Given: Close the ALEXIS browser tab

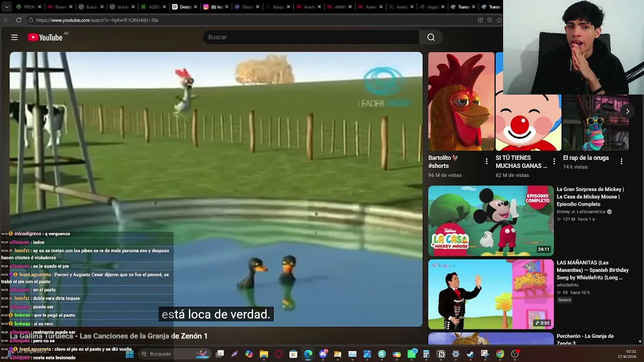Looking at the screenshot, I should pos(164,7).
